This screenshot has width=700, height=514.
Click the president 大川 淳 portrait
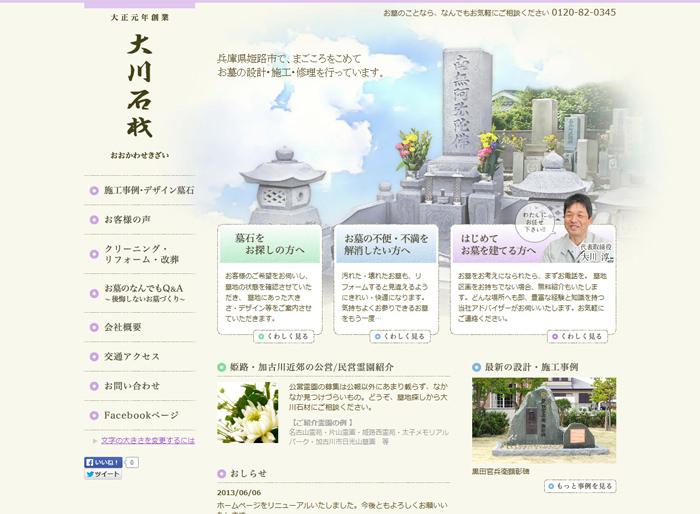[579, 228]
